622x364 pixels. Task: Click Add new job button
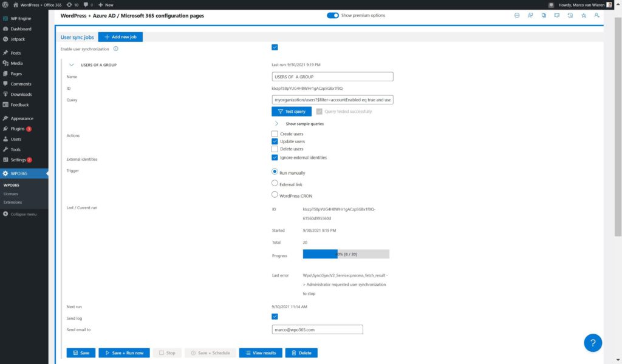(x=120, y=37)
